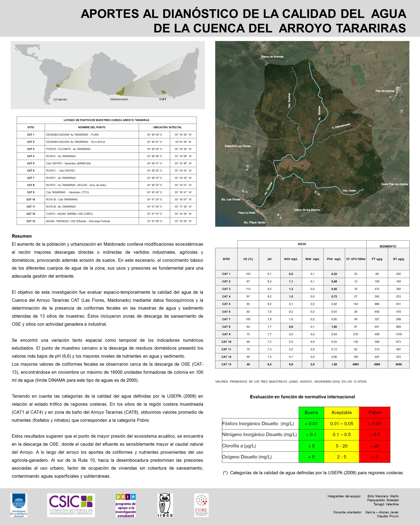Click the USEPA (2008) categories footnote
This screenshot has width=420, height=525.
tap(313, 473)
